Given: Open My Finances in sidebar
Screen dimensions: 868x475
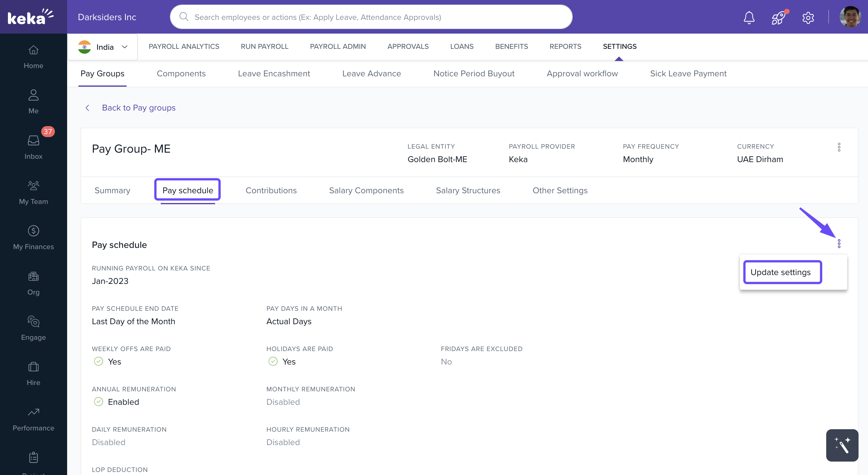Looking at the screenshot, I should coord(33,238).
